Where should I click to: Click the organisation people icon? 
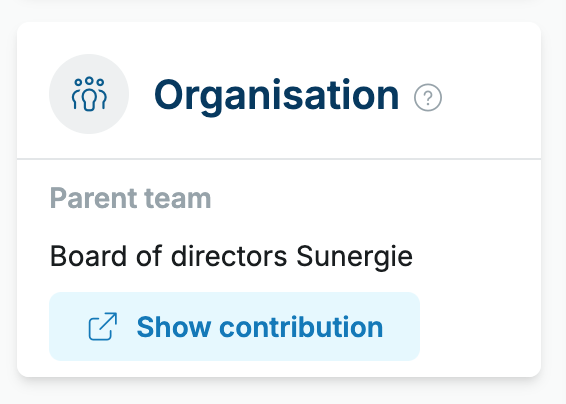coord(89,94)
